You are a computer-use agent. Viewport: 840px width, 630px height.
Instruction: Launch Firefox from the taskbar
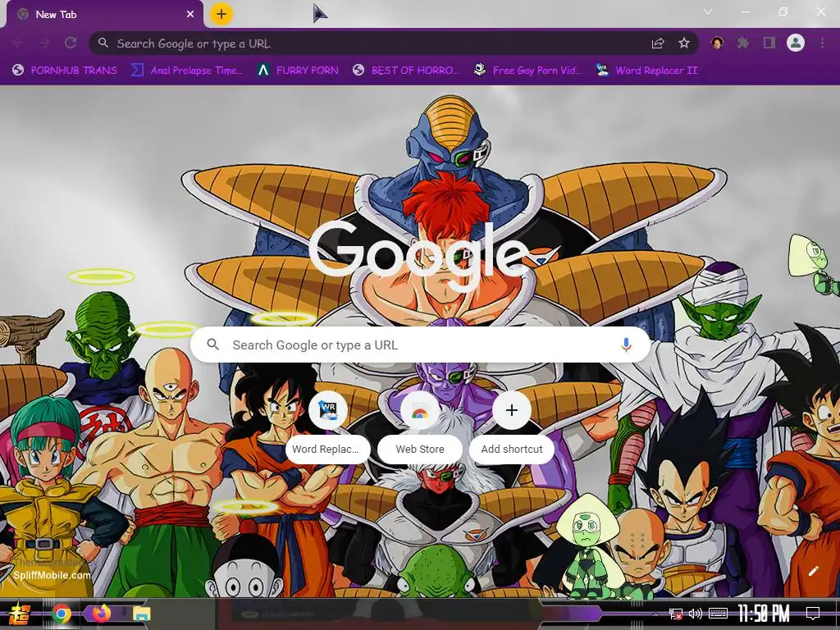click(101, 613)
